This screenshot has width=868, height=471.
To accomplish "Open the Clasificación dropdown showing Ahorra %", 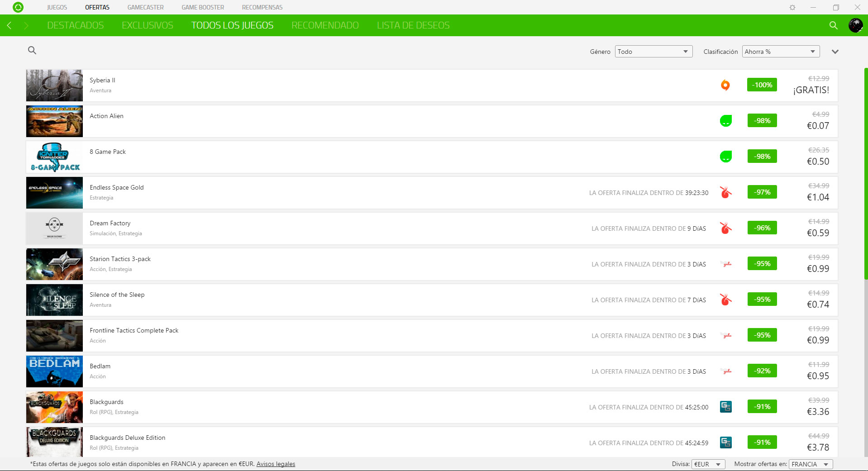I will 781,52.
